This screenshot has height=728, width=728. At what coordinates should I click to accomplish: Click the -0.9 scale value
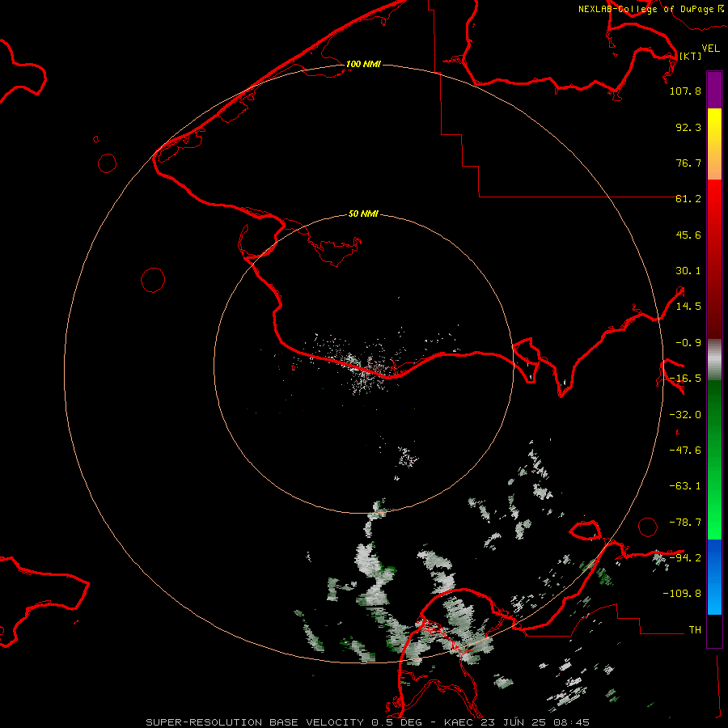point(688,343)
